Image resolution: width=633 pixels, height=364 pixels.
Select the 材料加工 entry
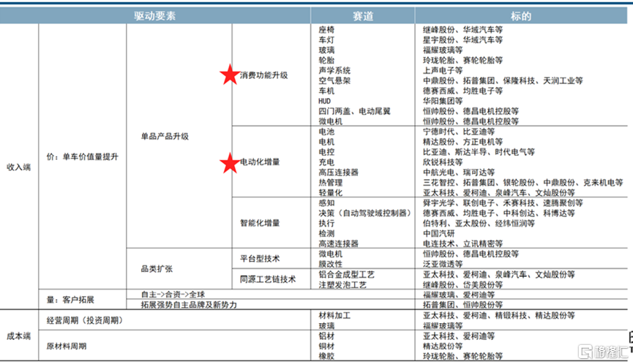334,315
